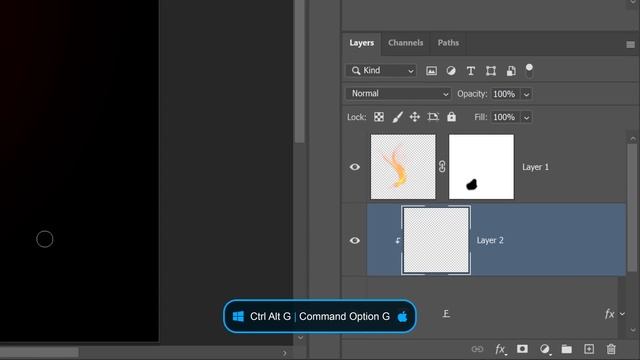
Task: Filter layers by pixel layers icon
Action: [431, 71]
